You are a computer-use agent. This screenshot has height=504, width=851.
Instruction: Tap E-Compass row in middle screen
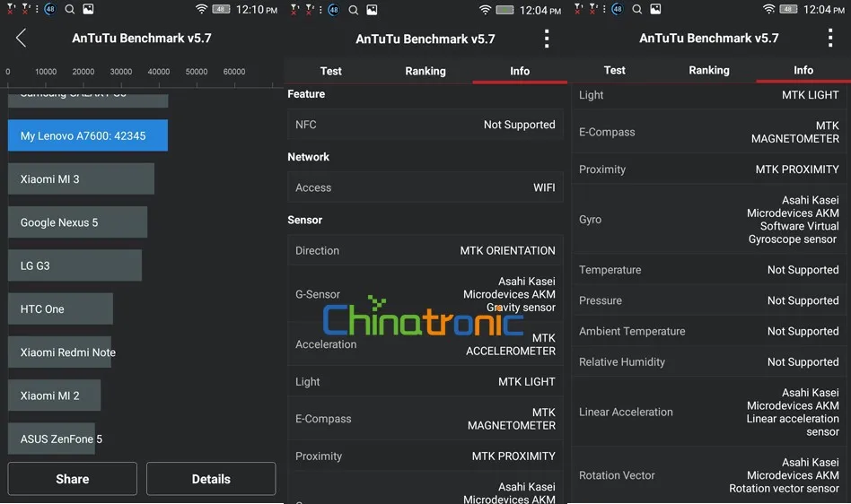(425, 419)
